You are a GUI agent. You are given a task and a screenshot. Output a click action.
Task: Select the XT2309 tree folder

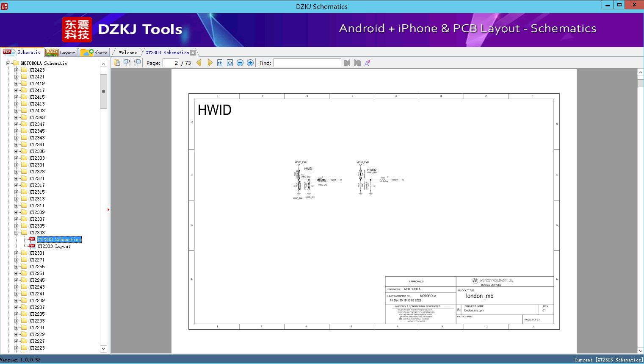[37, 212]
